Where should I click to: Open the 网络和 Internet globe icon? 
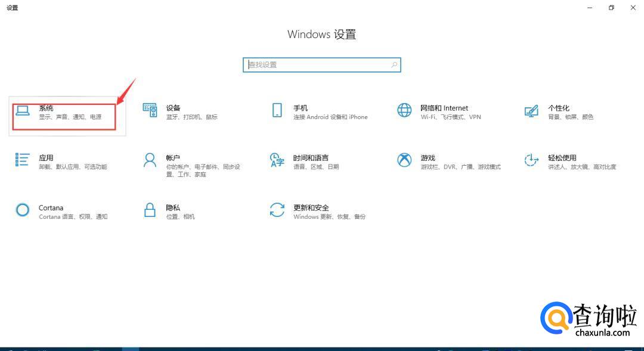pyautogui.click(x=404, y=110)
